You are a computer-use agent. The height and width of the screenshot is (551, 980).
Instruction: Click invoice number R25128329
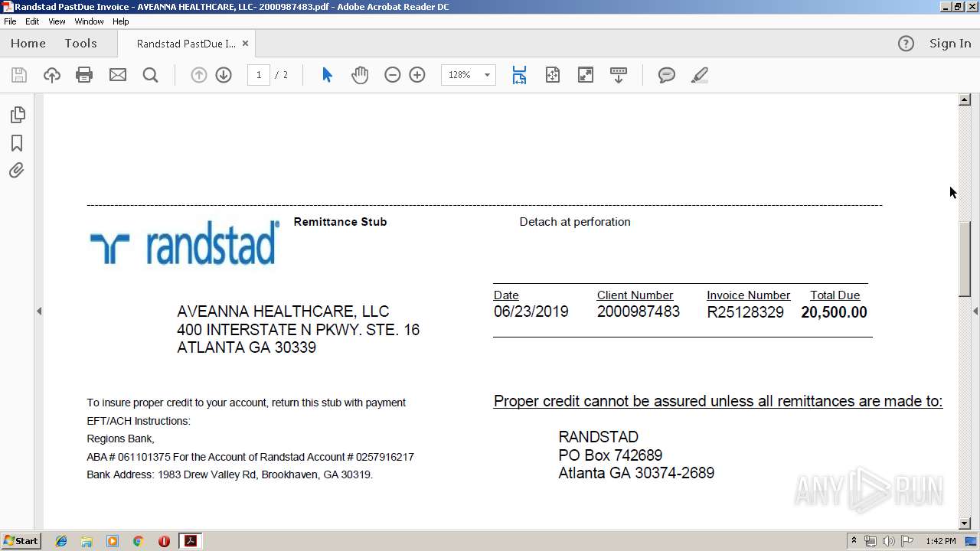tap(745, 312)
